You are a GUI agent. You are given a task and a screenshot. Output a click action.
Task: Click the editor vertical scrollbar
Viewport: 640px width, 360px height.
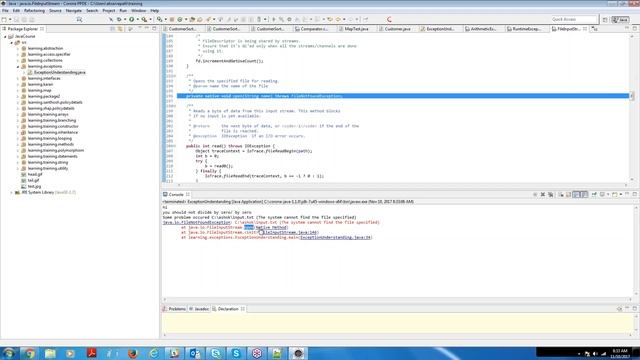point(632,108)
